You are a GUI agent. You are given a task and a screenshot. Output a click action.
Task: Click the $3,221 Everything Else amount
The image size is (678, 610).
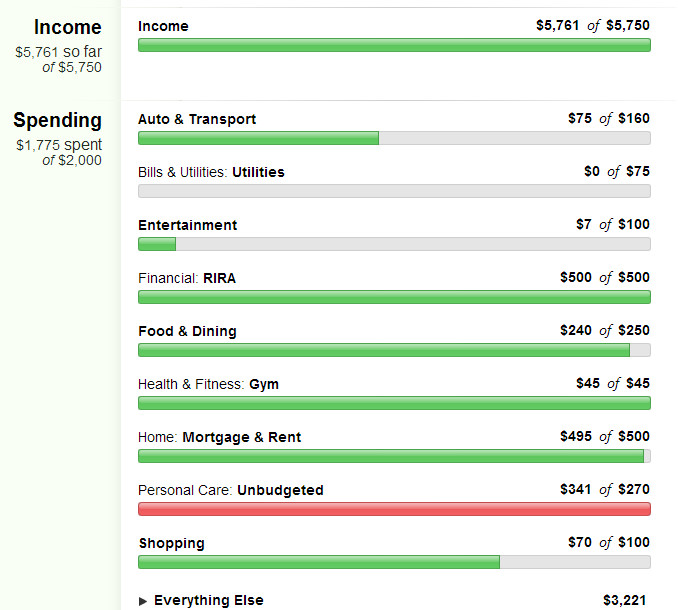click(x=624, y=600)
